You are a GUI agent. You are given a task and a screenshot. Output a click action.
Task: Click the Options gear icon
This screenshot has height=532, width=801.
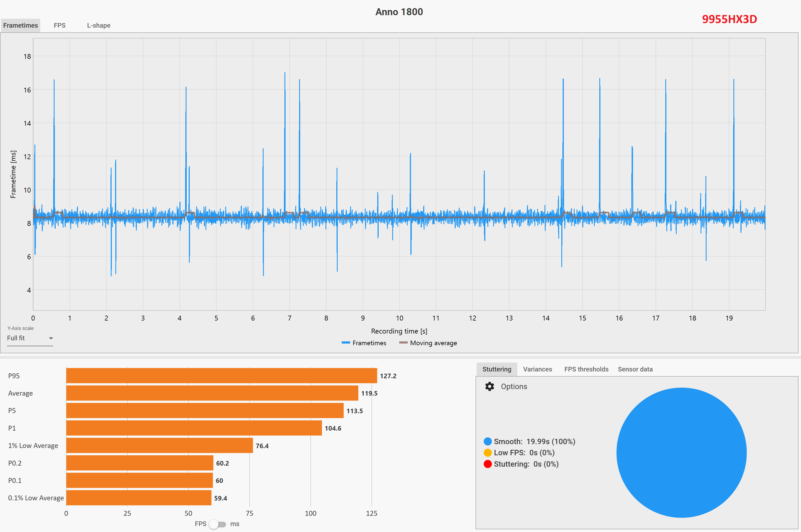(x=489, y=386)
